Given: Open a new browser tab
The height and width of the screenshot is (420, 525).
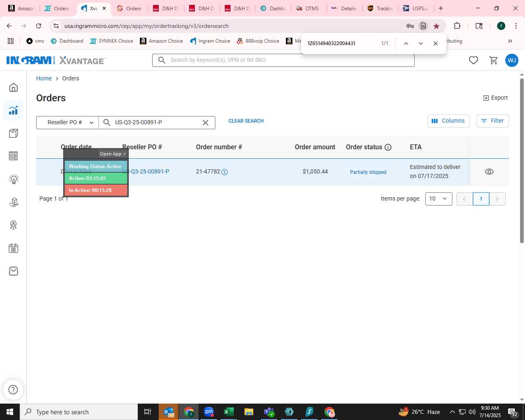Looking at the screenshot, I should coord(441,8).
